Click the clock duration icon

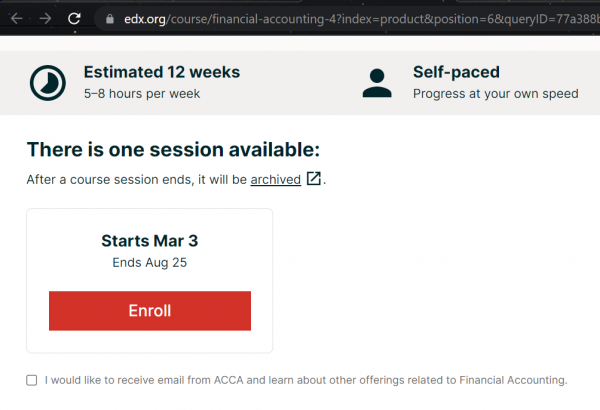48,83
